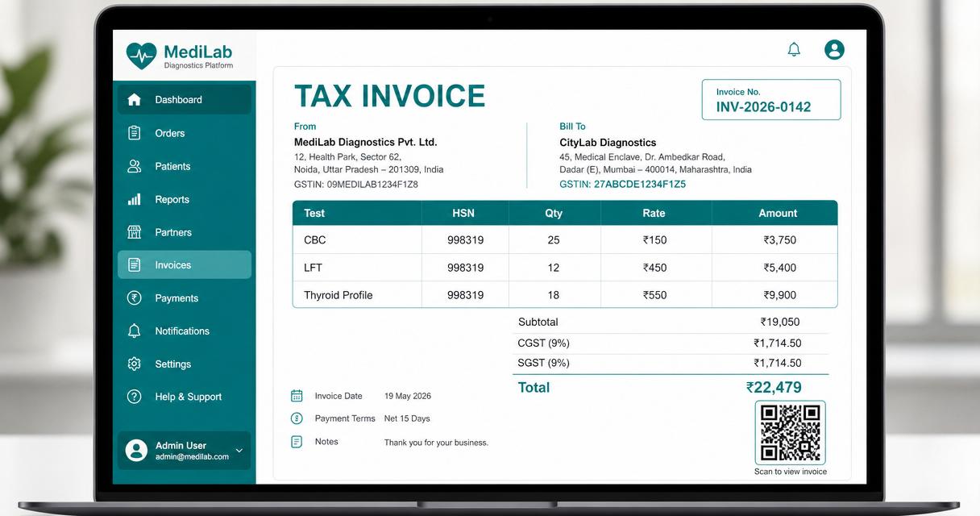The width and height of the screenshot is (980, 516).
Task: Click the GSTIN 27ABCDE1234F1Z5 text
Action: tap(623, 184)
